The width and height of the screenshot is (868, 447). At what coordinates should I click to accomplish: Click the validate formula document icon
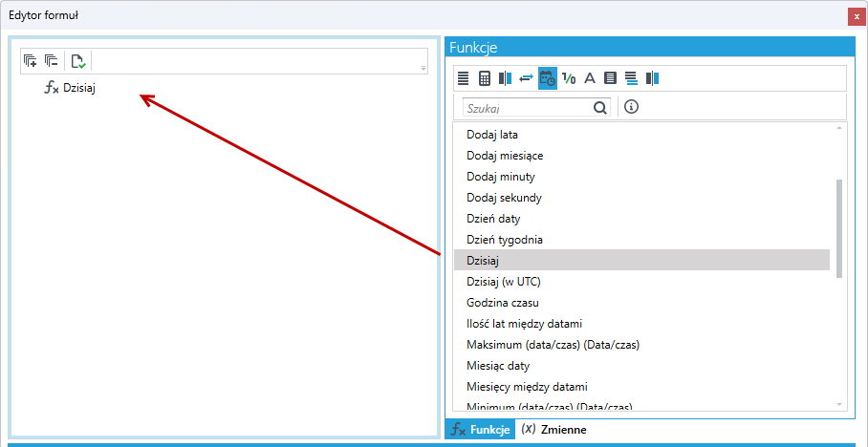pos(78,61)
